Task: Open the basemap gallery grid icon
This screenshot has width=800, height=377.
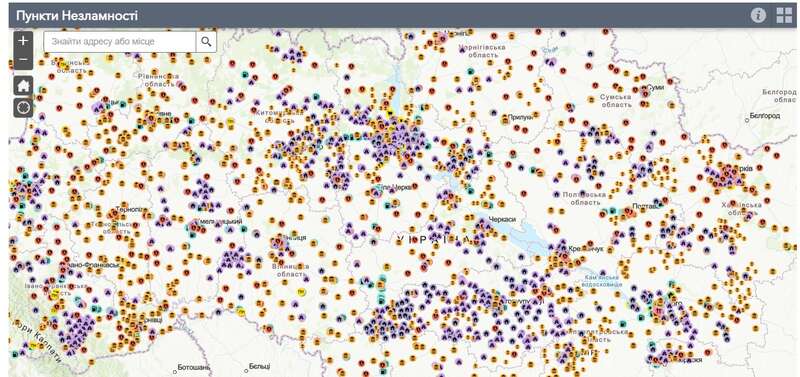Action: tap(784, 15)
